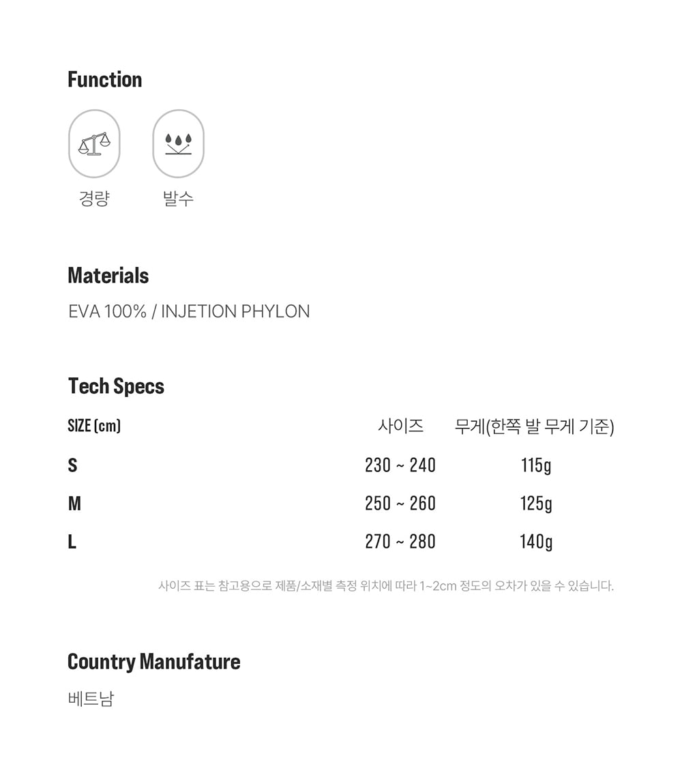
Task: Click the Tech Specs heading
Action: point(116,386)
